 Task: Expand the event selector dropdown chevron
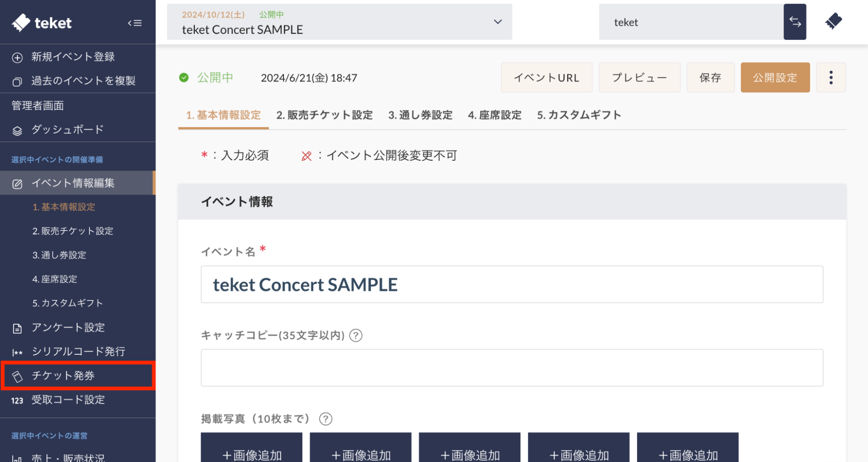pos(498,22)
